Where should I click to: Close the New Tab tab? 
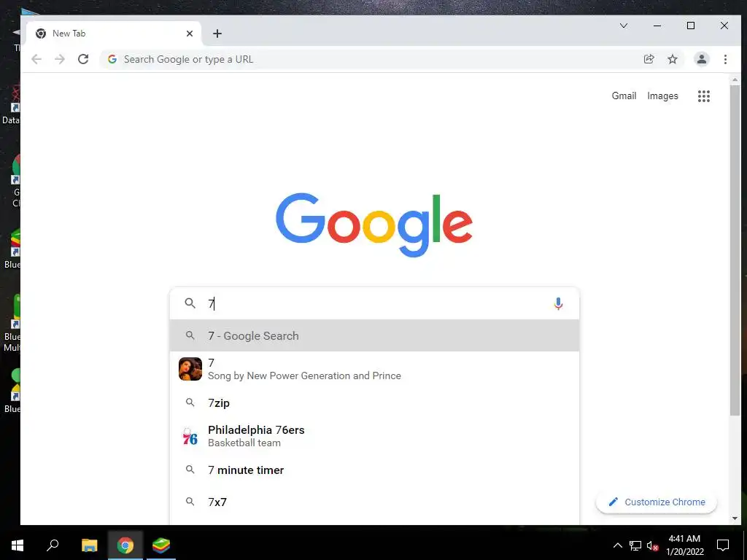pyautogui.click(x=190, y=34)
